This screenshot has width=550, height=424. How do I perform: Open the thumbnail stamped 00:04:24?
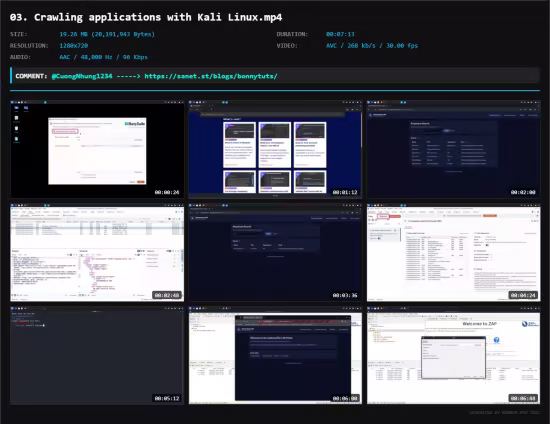[454, 252]
